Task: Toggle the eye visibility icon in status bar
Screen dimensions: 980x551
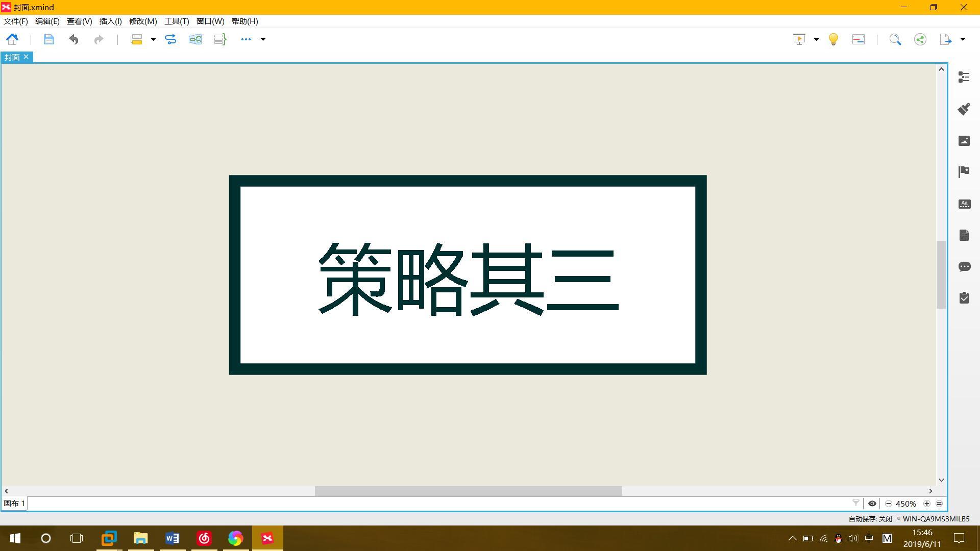Action: tap(872, 504)
